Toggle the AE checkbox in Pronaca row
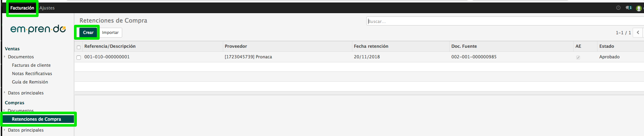 578,57
